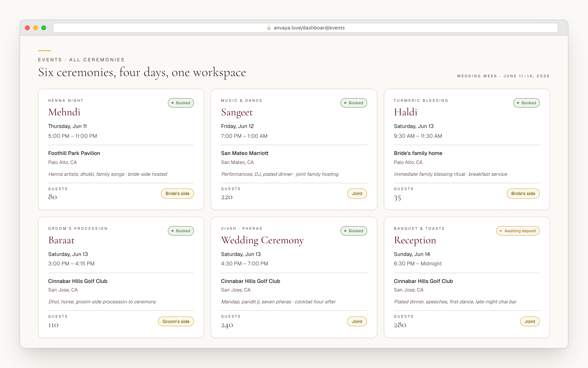Click the Banquet & Toasts category label
The height and width of the screenshot is (368, 588).
419,229
